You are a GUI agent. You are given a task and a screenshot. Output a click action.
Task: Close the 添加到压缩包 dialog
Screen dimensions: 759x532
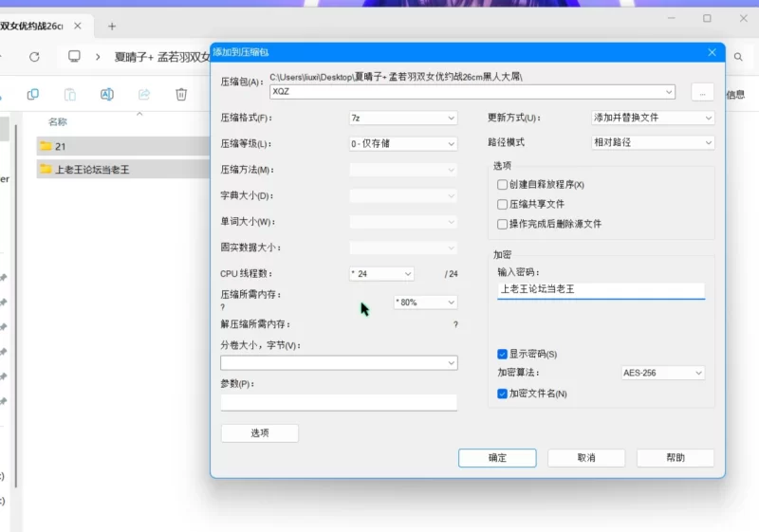tap(712, 52)
